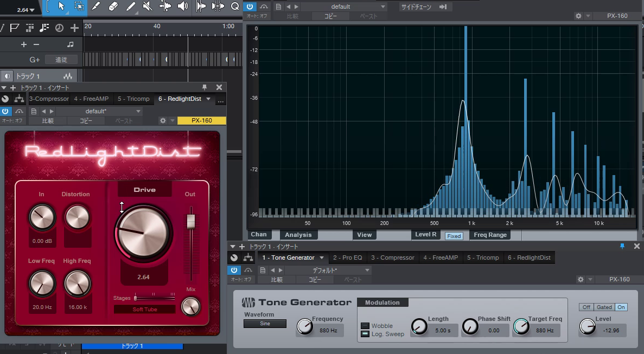Select the Split (knife) tool
The height and width of the screenshot is (354, 644).
click(95, 6)
